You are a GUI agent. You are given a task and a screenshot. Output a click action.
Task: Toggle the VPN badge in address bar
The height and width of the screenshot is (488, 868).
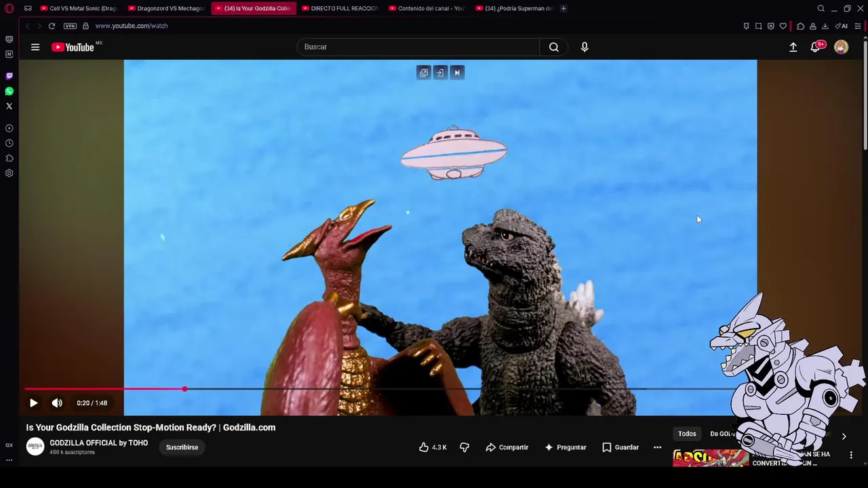tap(70, 26)
